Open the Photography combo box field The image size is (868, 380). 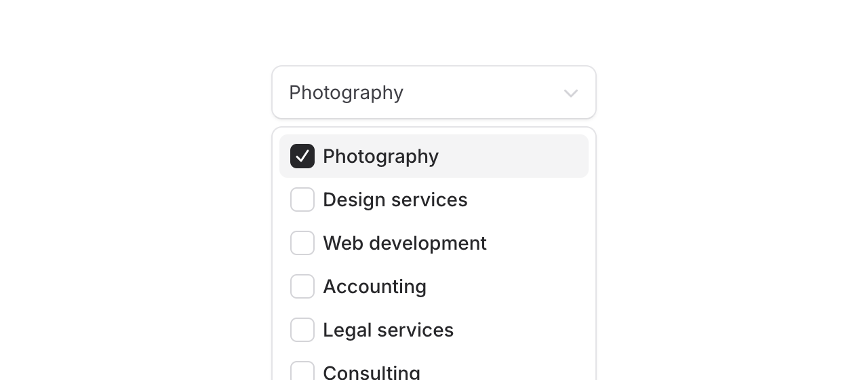click(434, 92)
